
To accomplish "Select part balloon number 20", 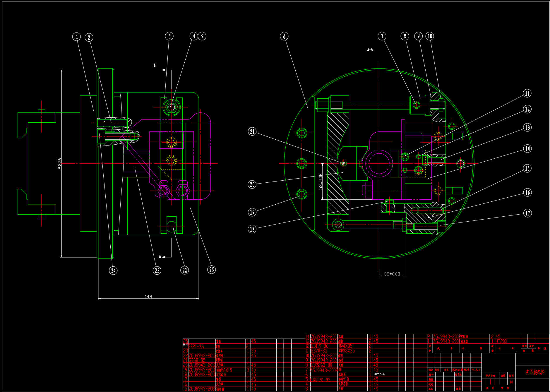I will point(252,184).
